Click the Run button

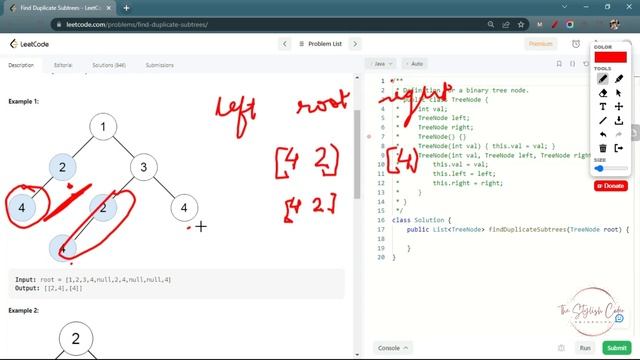click(x=585, y=348)
